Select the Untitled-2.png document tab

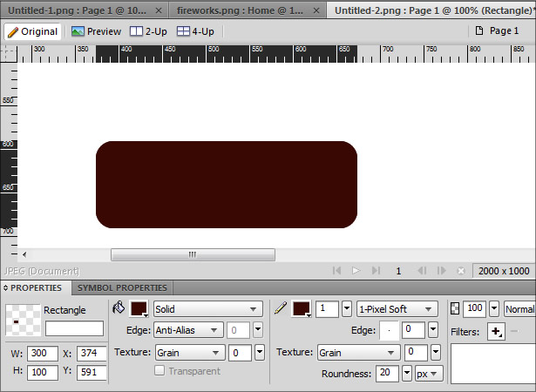pyautogui.click(x=431, y=10)
